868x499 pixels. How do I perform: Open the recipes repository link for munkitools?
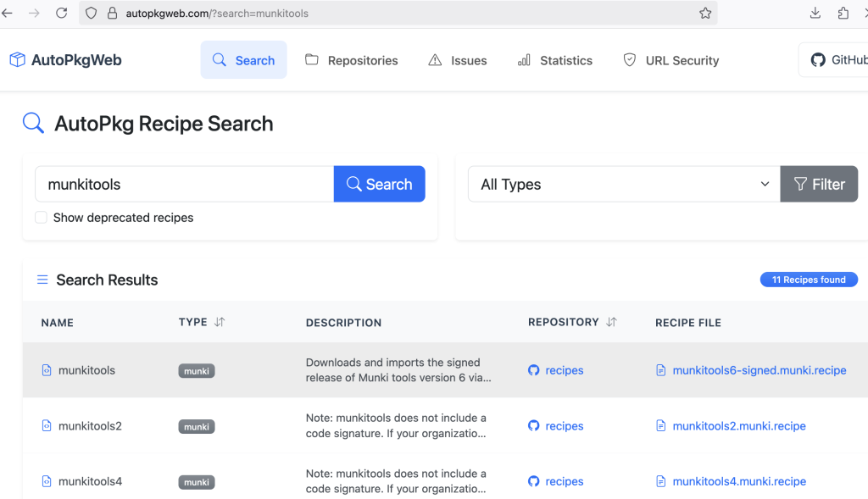564,370
